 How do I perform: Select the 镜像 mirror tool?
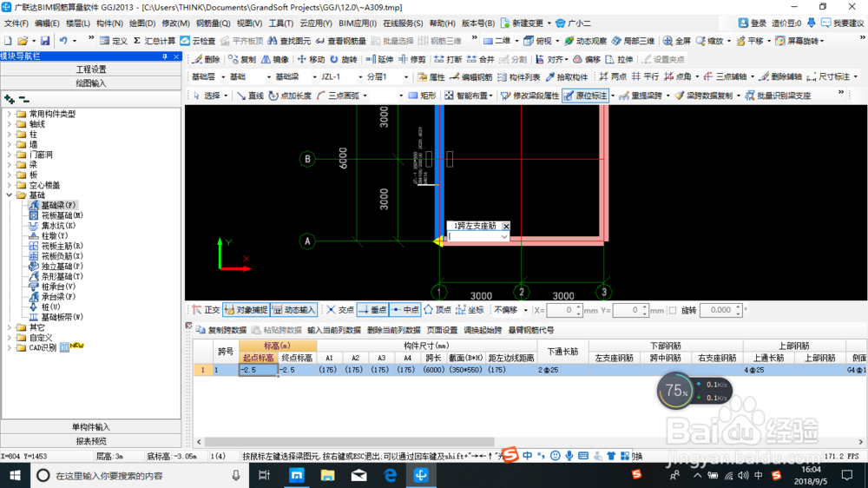[x=274, y=59]
